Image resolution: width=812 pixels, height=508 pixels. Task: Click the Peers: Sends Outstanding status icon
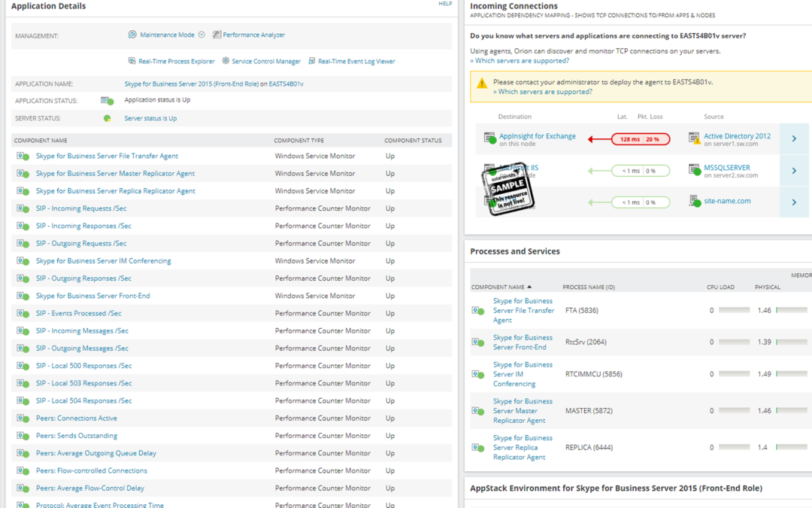click(23, 436)
